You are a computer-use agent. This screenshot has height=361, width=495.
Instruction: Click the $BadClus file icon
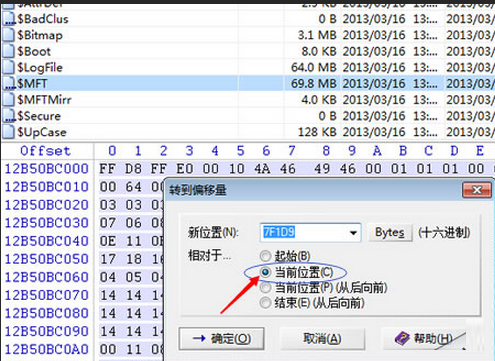(x=9, y=19)
